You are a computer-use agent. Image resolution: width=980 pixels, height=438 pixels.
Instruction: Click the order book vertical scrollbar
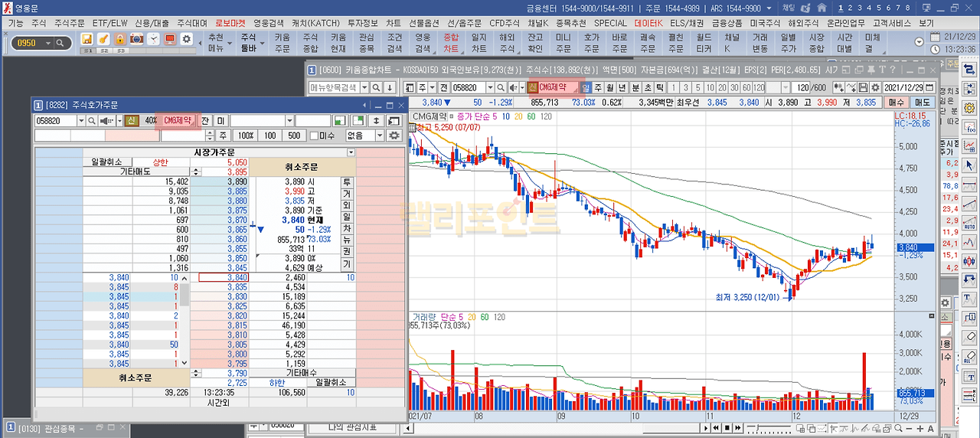click(184, 294)
